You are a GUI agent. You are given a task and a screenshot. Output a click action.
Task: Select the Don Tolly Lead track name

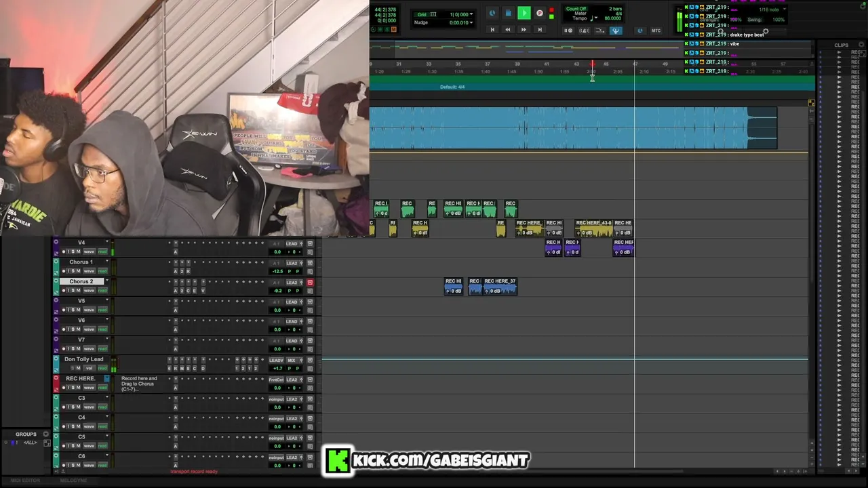point(83,359)
